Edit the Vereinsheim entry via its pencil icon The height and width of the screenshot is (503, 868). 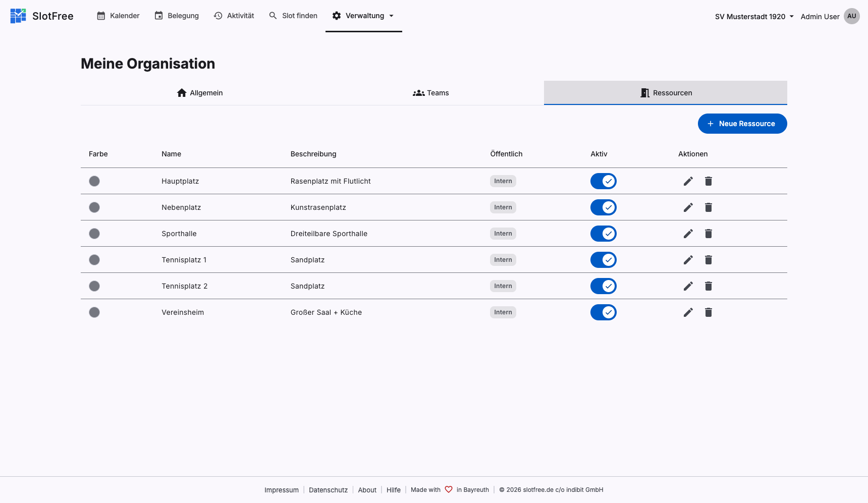click(x=688, y=312)
